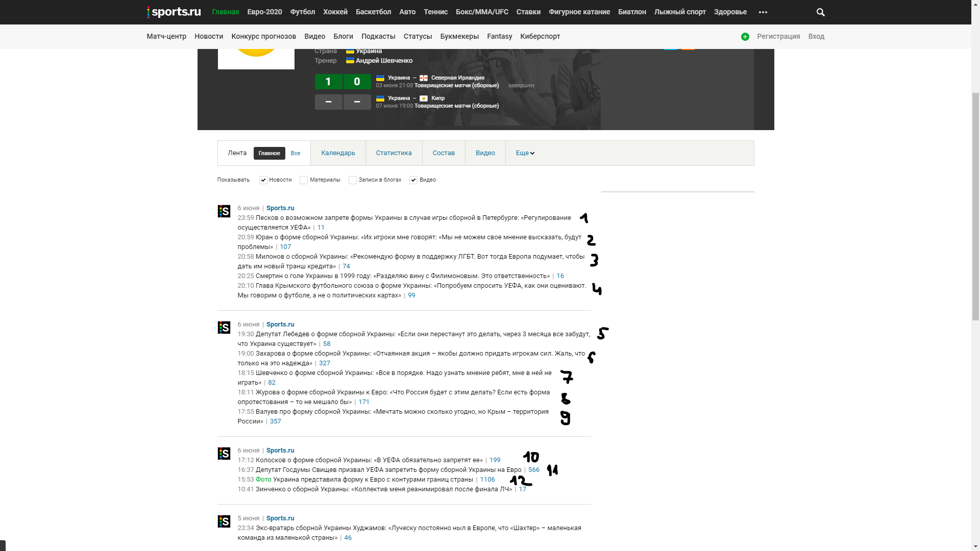Click the Sports.ru author link in the 5 июня block

click(280, 518)
